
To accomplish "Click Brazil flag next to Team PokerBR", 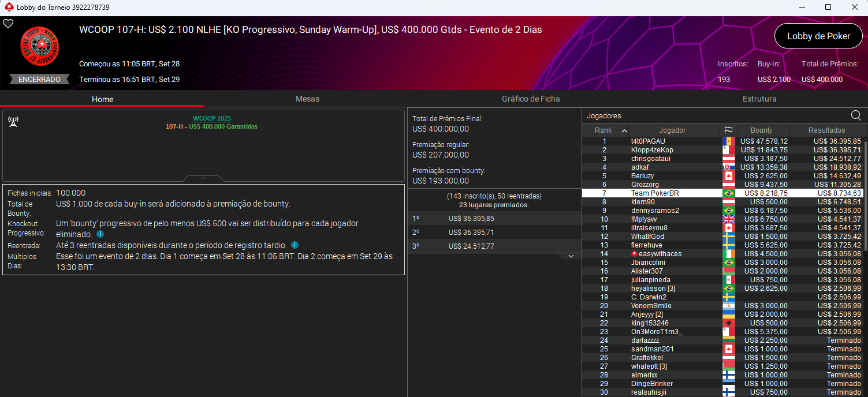I will (x=728, y=193).
